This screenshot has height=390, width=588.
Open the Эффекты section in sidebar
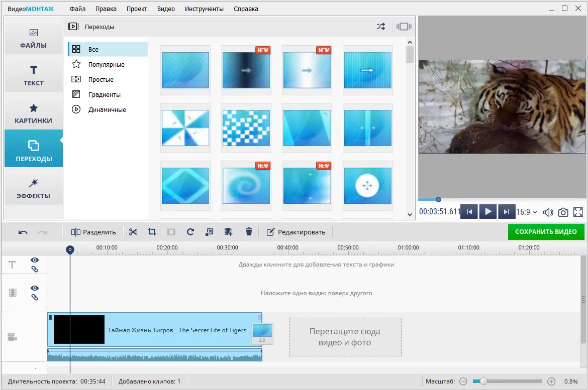click(33, 188)
